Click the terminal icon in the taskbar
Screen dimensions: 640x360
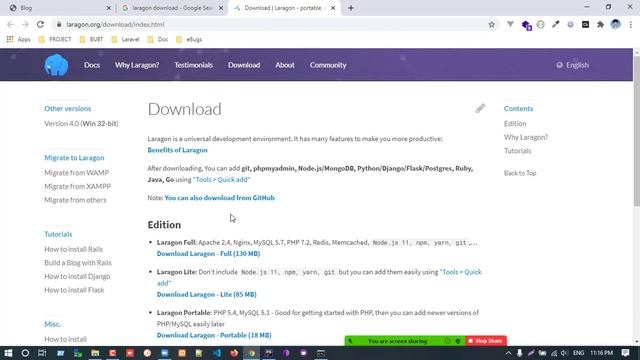click(x=321, y=353)
